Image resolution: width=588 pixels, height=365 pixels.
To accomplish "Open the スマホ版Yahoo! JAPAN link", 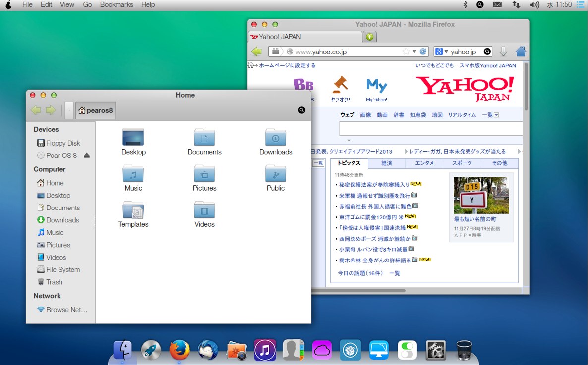I will (x=487, y=65).
